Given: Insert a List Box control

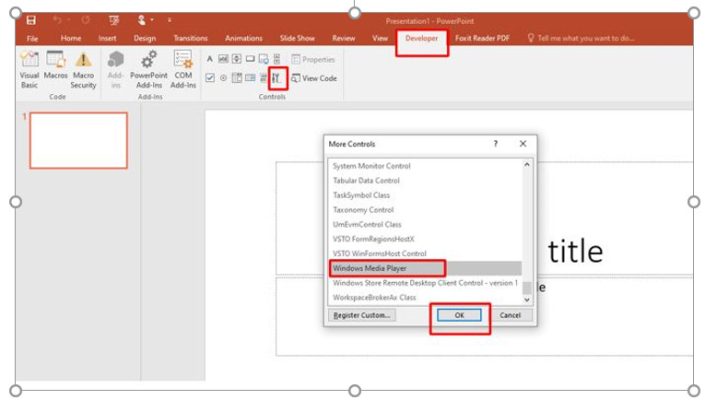Looking at the screenshot, I should click(x=250, y=78).
